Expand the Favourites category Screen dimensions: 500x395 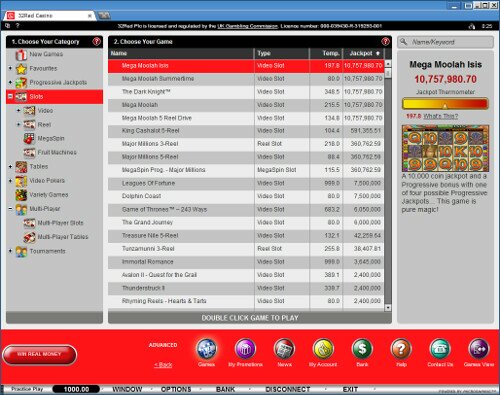click(x=10, y=68)
